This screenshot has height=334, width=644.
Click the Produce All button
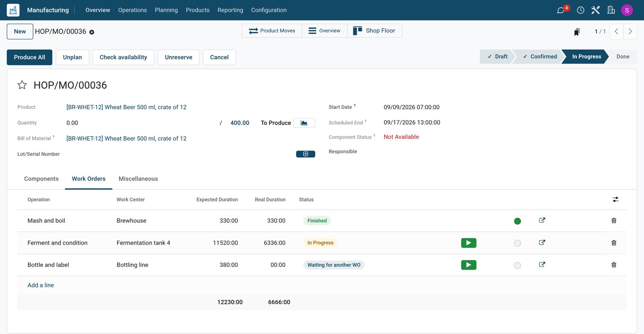(x=29, y=57)
